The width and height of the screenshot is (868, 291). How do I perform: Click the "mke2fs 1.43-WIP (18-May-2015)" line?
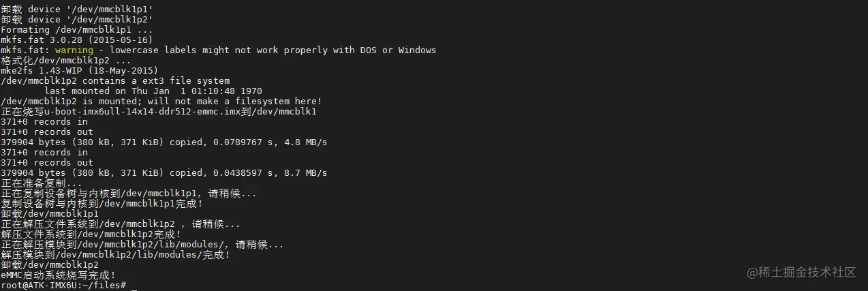tap(80, 71)
